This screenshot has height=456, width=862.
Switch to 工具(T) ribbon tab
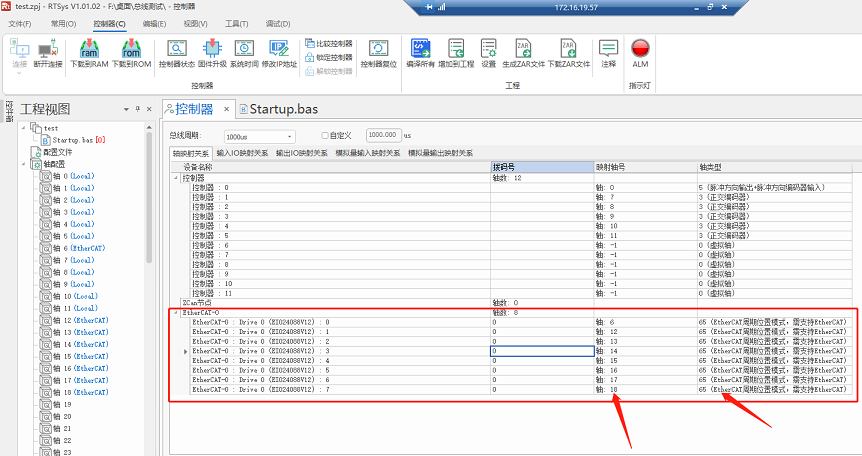[x=236, y=24]
